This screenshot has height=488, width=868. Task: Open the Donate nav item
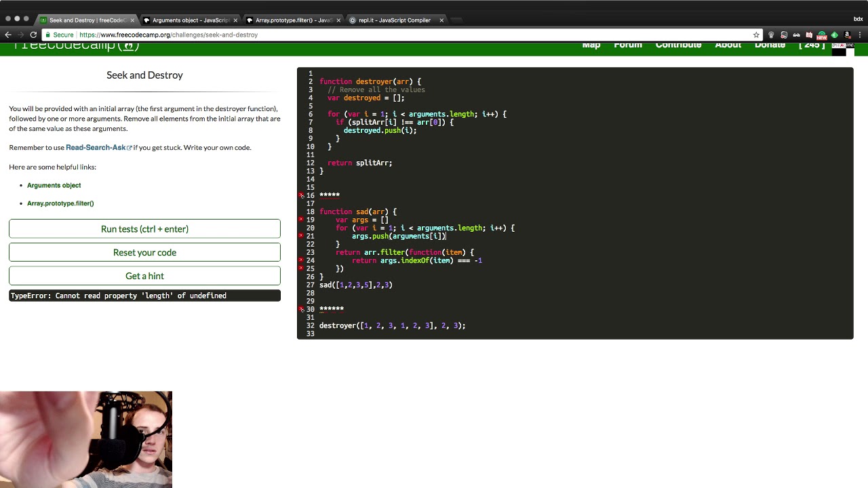(770, 45)
